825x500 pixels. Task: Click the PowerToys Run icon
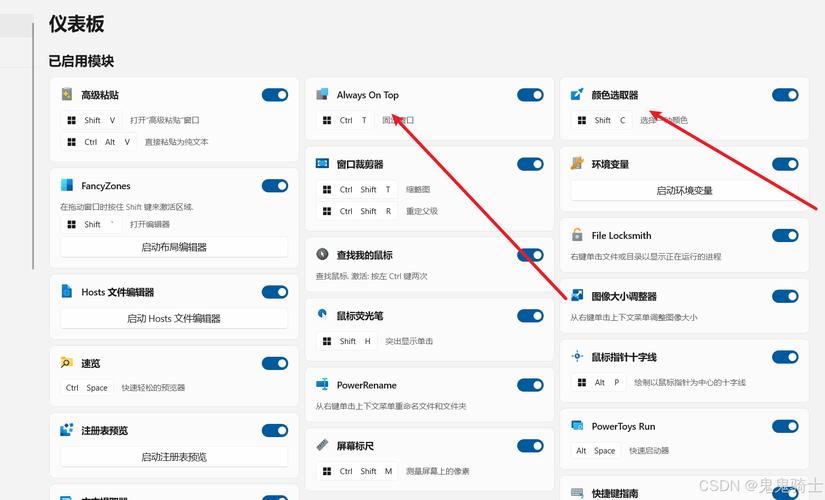point(577,425)
